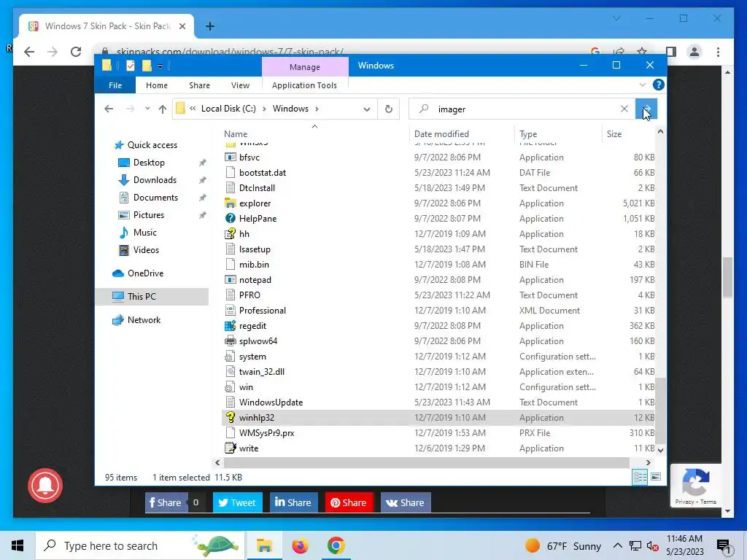Viewport: 747px width, 560px height.
Task: Select the splwow64 printer file
Action: pos(258,341)
